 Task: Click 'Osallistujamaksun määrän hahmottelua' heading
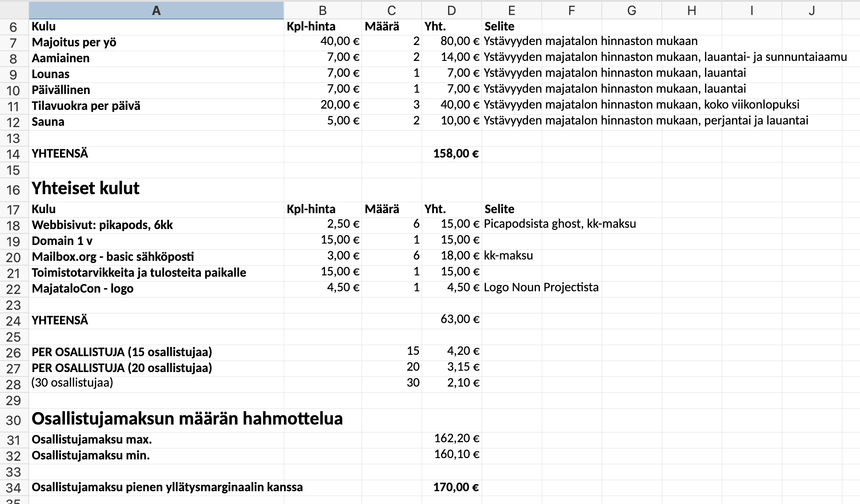click(187, 419)
